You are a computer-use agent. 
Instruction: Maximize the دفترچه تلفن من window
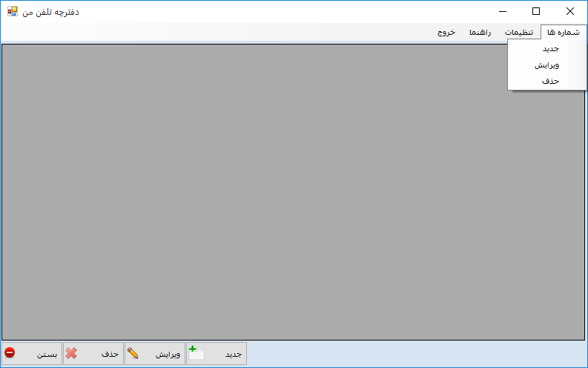coord(536,11)
